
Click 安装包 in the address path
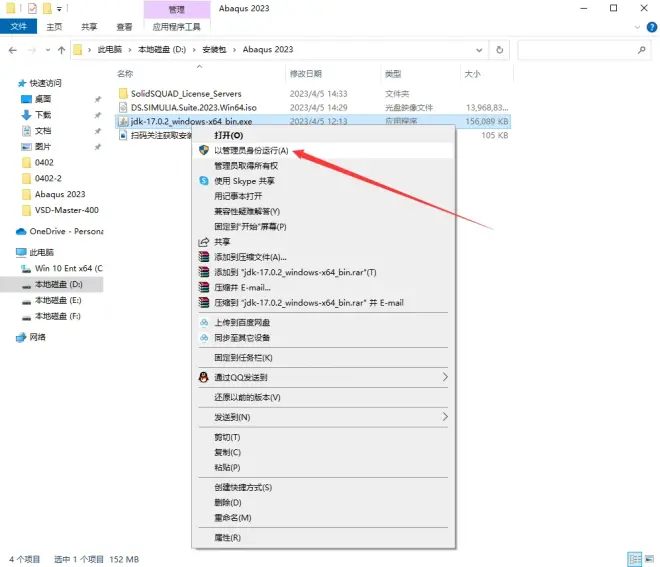click(x=214, y=50)
